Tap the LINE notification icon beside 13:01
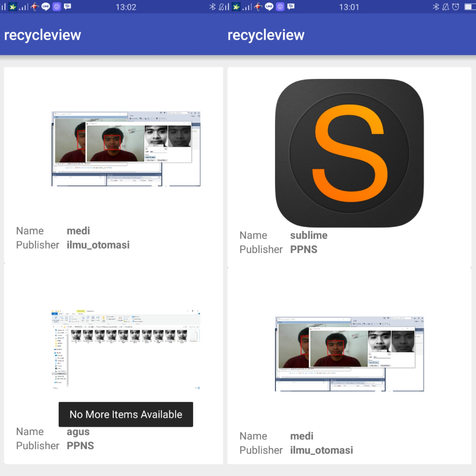 tap(269, 7)
